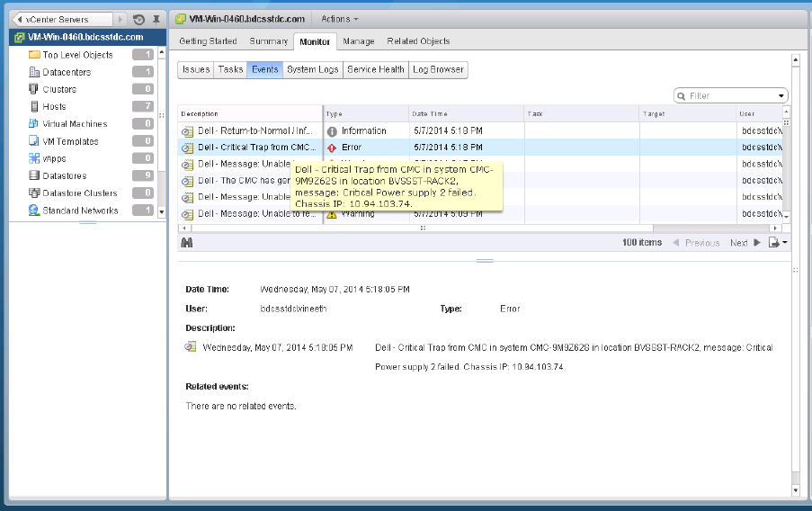Click main panel scroll up arrow

point(796,60)
